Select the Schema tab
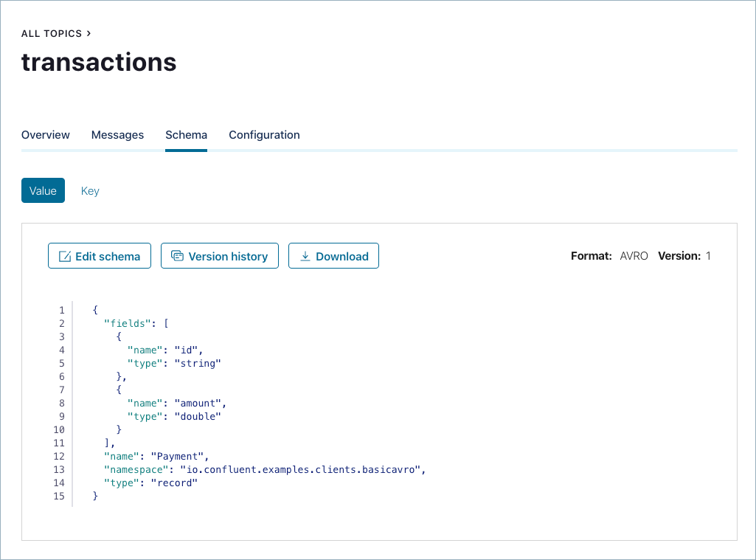 pyautogui.click(x=186, y=135)
